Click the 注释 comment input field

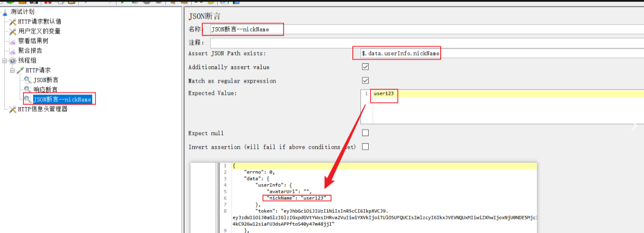pyautogui.click(x=427, y=43)
